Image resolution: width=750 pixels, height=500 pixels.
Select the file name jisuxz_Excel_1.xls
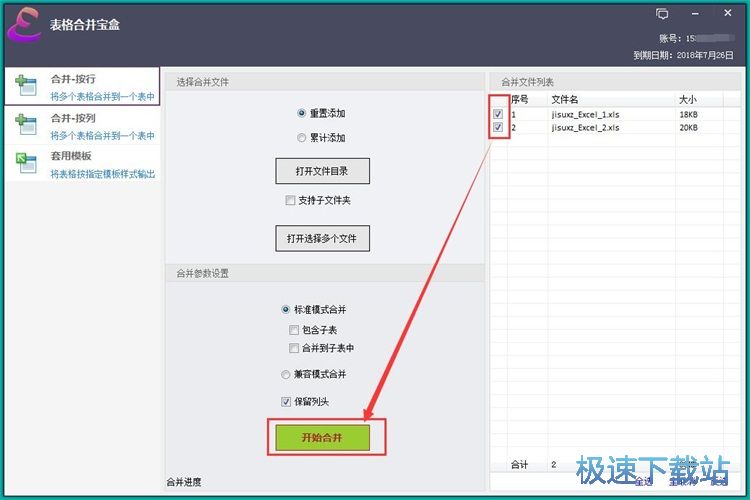(x=585, y=114)
